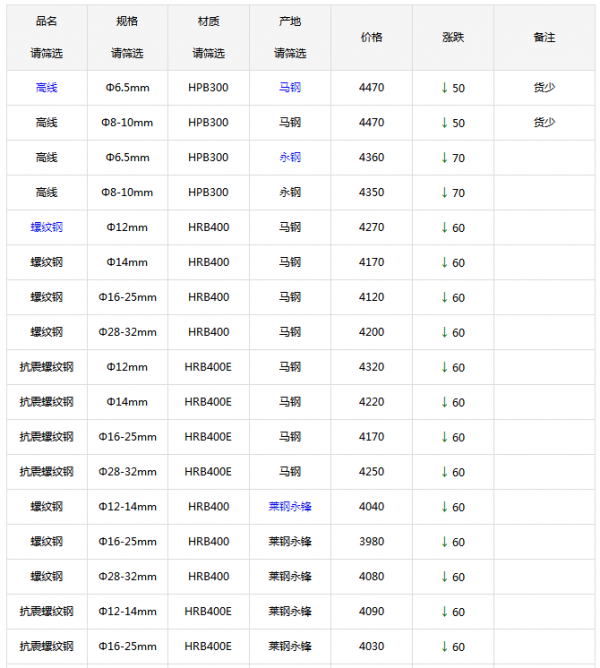
Task: Select the price 4250 cell
Action: [x=371, y=472]
